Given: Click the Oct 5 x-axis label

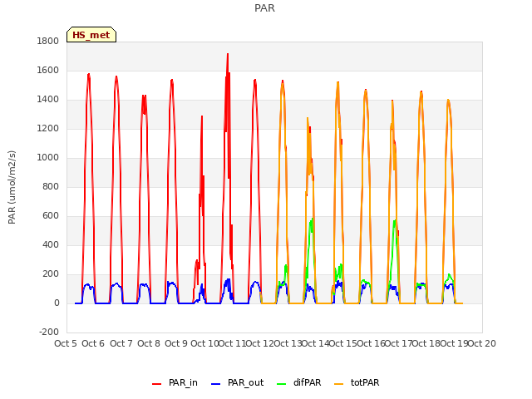Looking at the screenshot, I should tap(66, 343).
